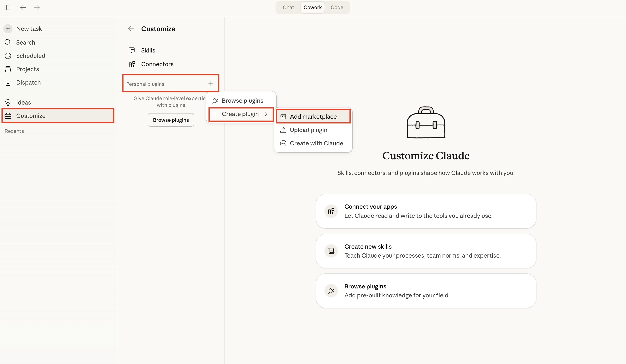Click the plus to add a personal plugin
The width and height of the screenshot is (626, 364).
[x=211, y=84]
